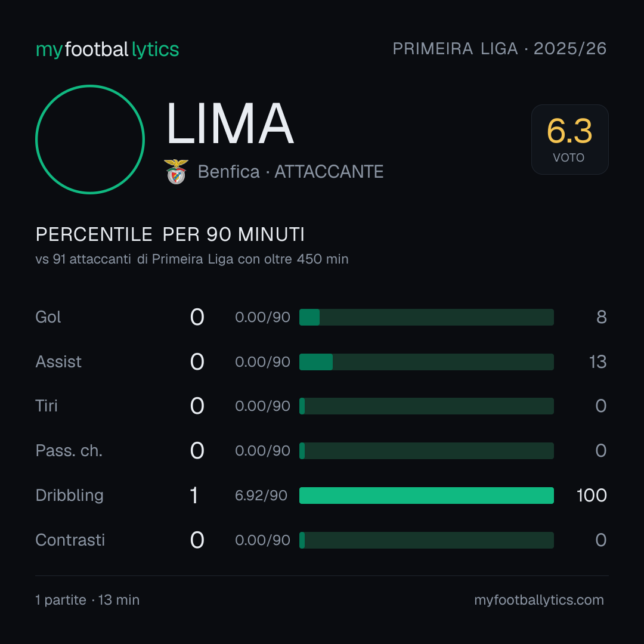
Task: Click the empty green player avatar circle
Action: tap(90, 139)
